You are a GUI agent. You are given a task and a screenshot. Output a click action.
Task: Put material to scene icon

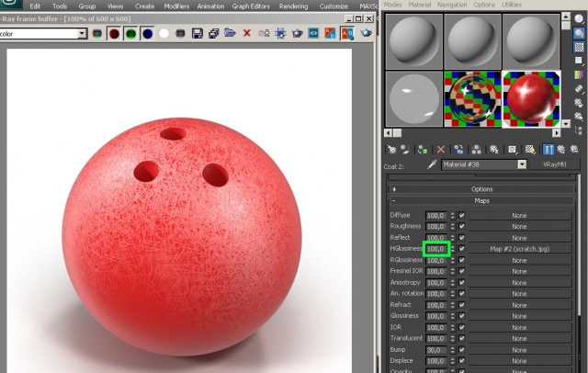tap(405, 150)
